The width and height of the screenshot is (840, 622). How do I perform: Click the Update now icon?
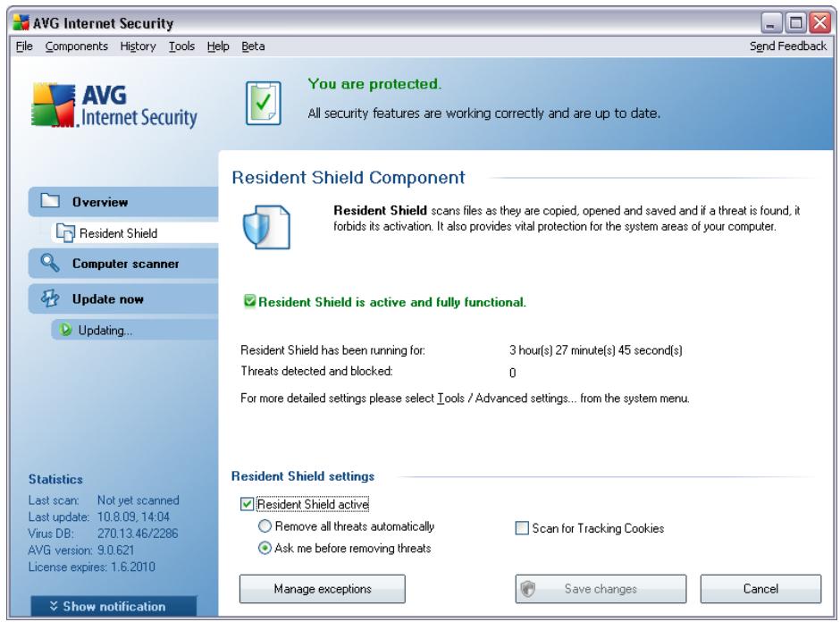[50, 298]
